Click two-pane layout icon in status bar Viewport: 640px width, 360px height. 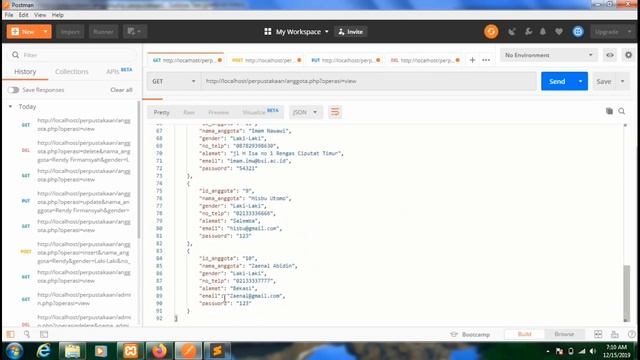pyautogui.click(x=598, y=334)
